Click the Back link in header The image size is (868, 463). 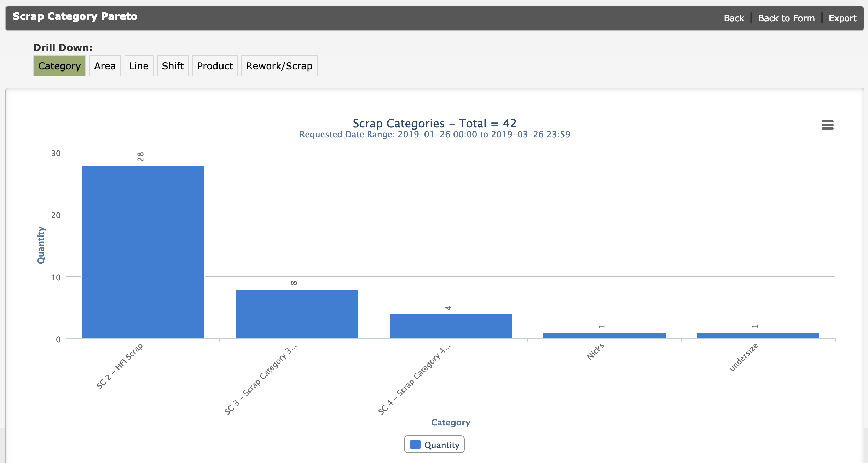click(x=734, y=18)
